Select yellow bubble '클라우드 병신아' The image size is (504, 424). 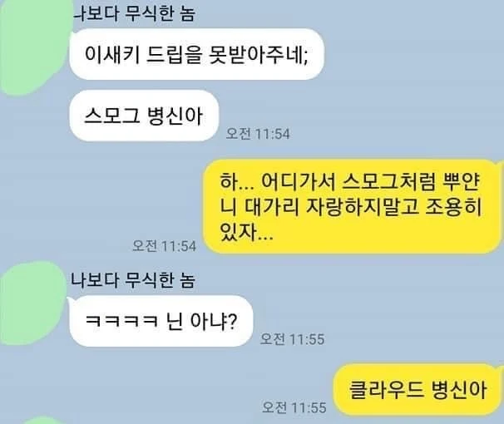click(x=417, y=390)
